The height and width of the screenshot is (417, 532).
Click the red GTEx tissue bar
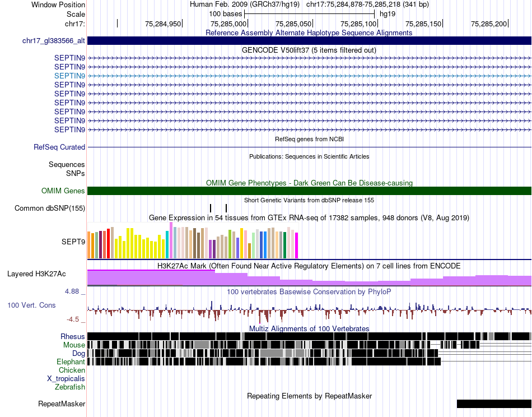point(108,243)
